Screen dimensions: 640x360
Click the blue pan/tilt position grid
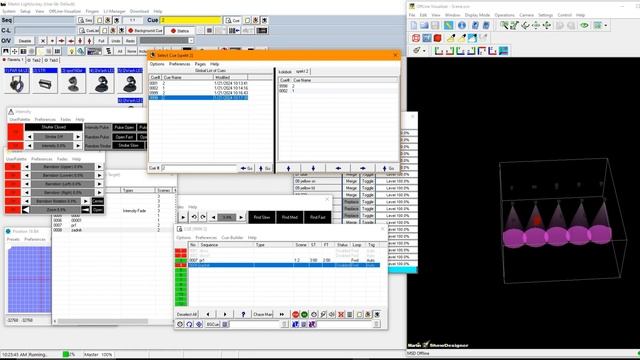pyautogui.click(x=29, y=280)
